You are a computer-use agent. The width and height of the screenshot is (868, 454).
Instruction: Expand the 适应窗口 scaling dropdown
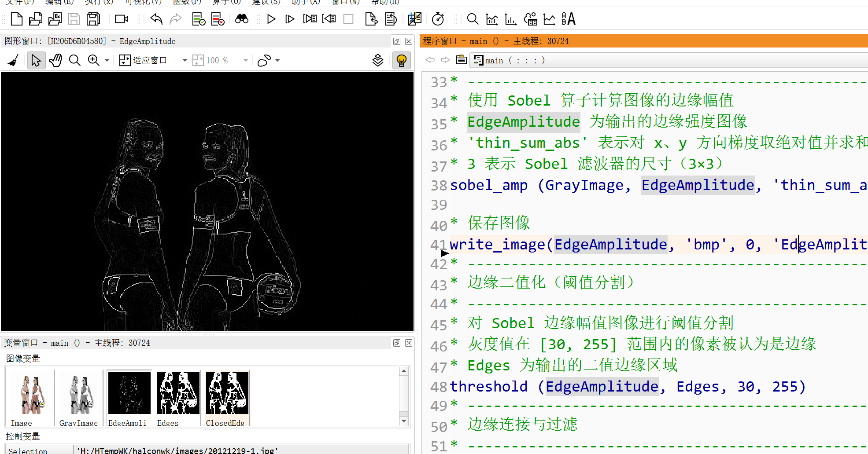pyautogui.click(x=184, y=60)
